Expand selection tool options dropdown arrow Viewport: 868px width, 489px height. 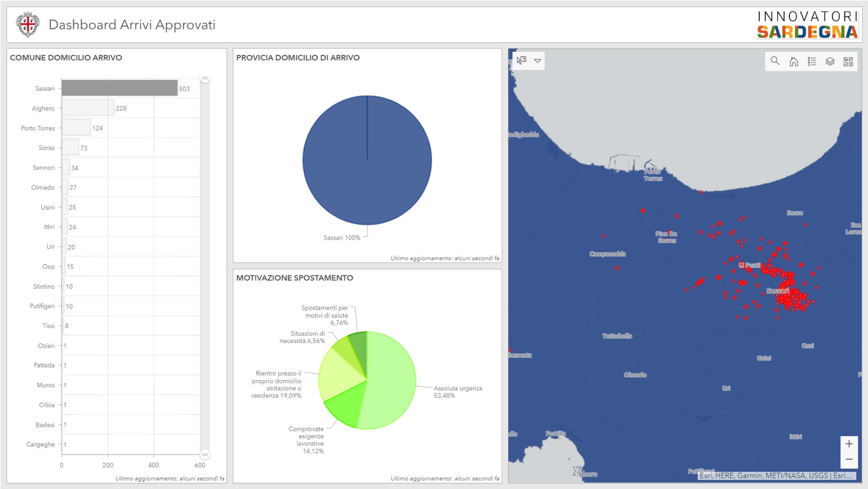[538, 61]
